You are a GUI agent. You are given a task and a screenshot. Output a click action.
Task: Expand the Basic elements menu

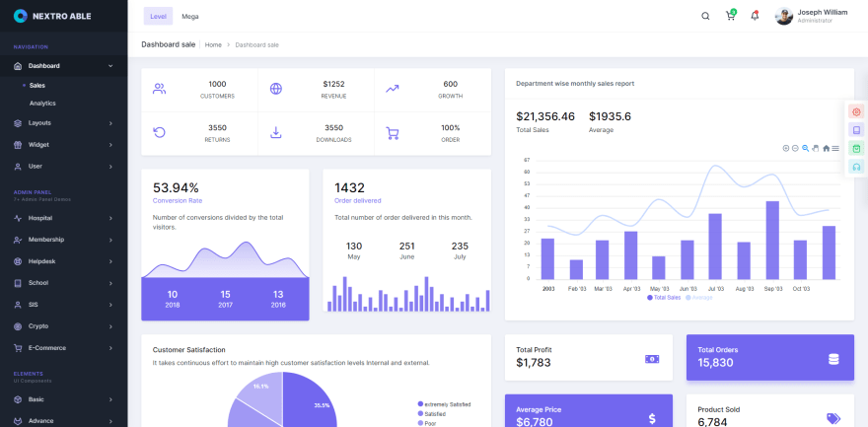[64, 398]
